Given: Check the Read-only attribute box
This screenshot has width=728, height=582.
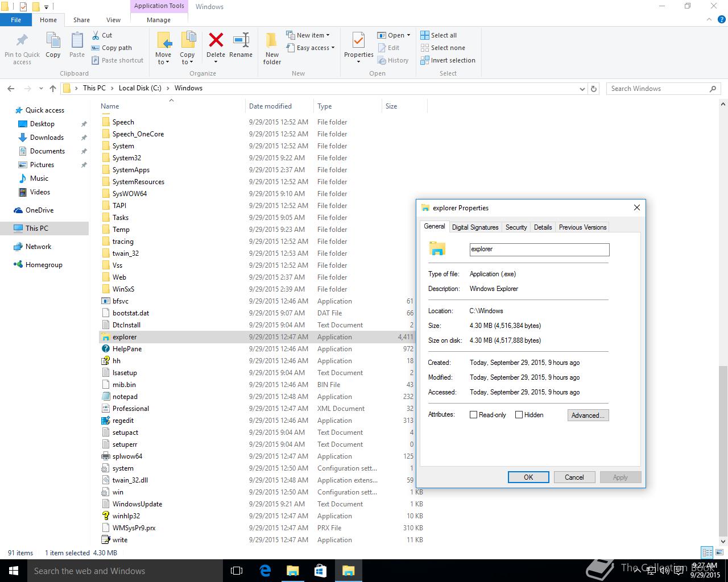Looking at the screenshot, I should click(473, 415).
